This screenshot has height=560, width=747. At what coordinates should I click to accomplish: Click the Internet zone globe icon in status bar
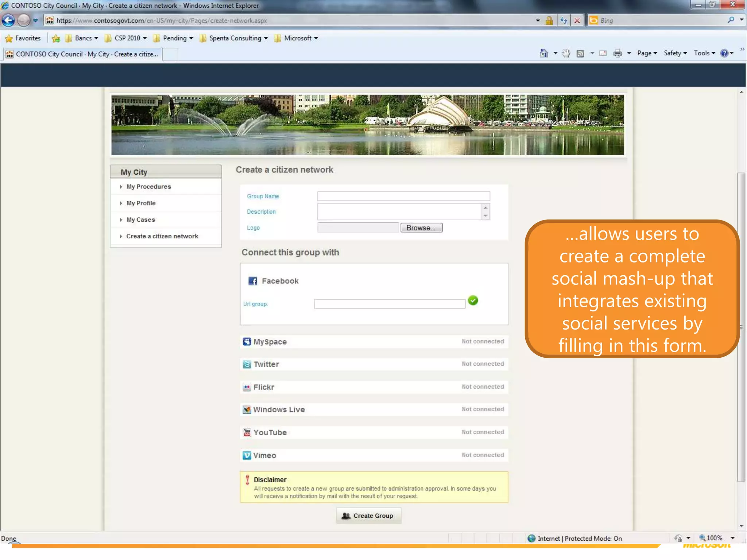[531, 538]
